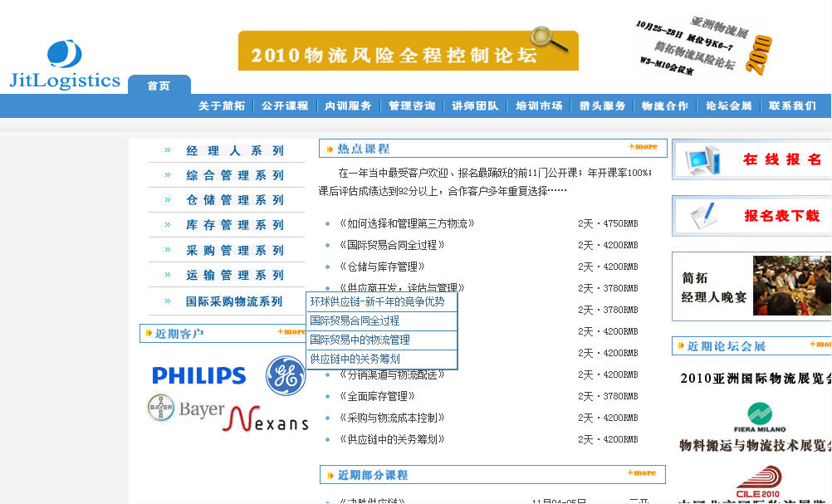Open the 首页 tab
The width and height of the screenshot is (832, 504).
coord(159,86)
